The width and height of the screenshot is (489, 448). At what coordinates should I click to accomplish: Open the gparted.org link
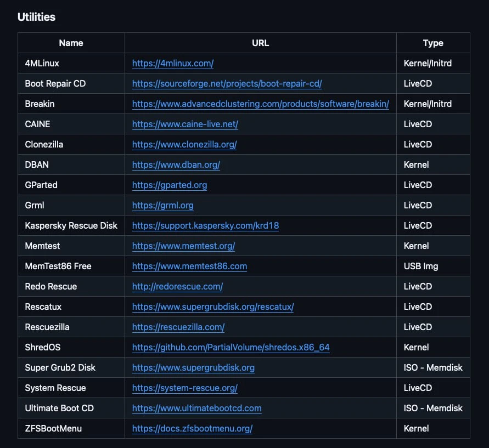click(x=170, y=185)
